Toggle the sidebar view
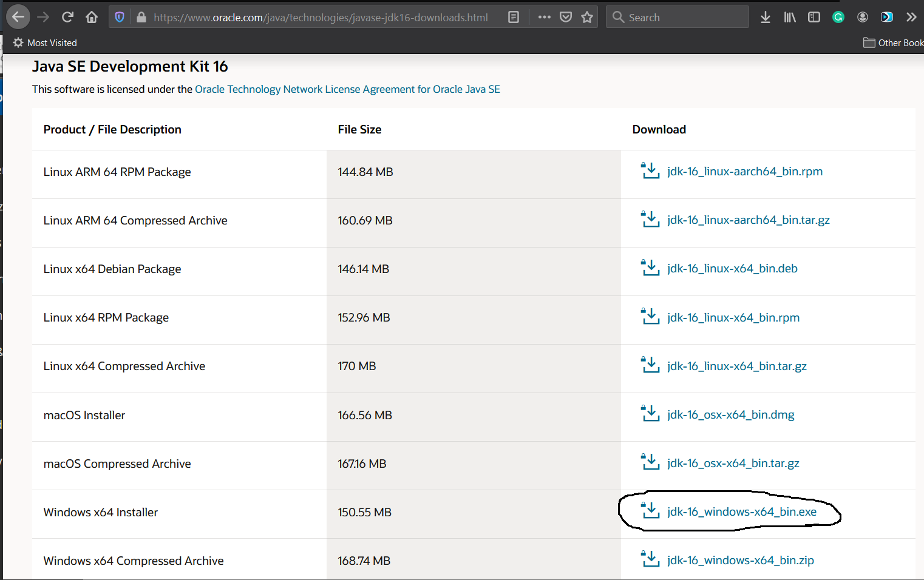Screen dimensions: 924x580 click(x=814, y=17)
